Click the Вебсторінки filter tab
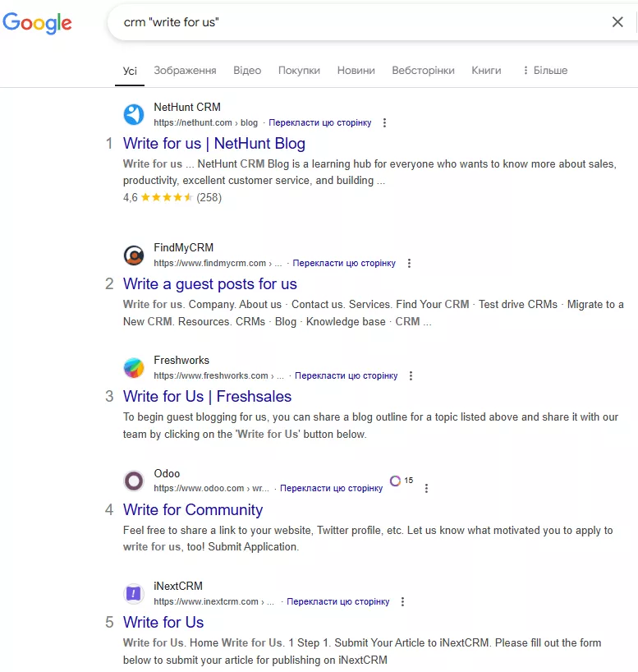 (423, 71)
